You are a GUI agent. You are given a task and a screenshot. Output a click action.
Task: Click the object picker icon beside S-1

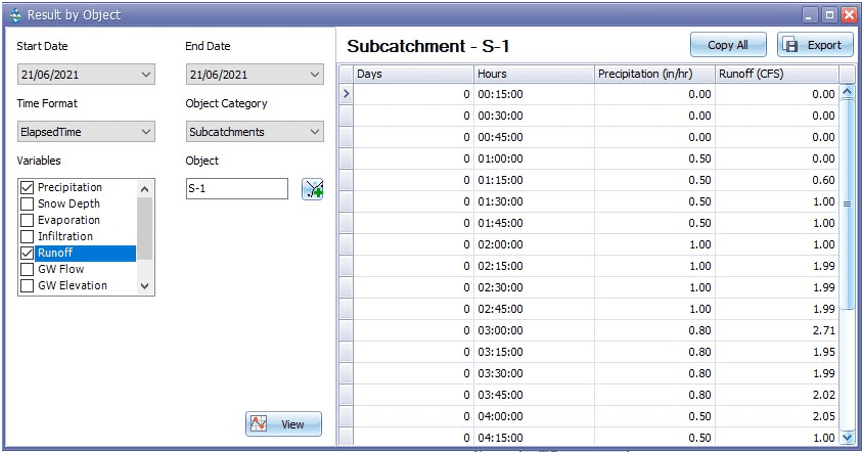[312, 189]
